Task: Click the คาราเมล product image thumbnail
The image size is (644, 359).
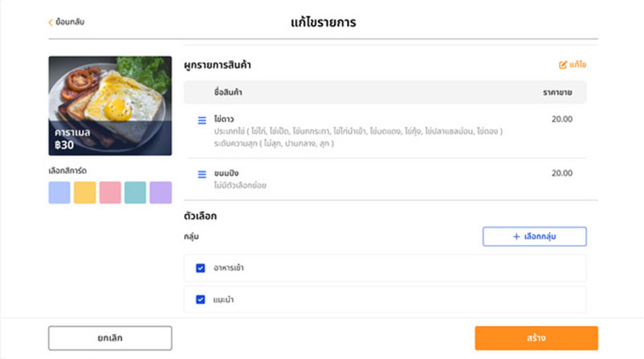Action: [110, 105]
